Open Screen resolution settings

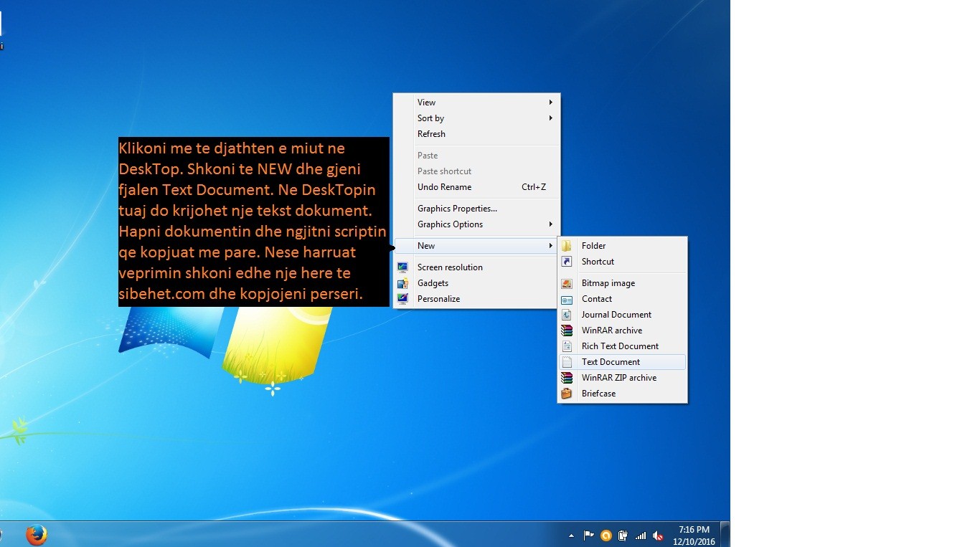(476, 267)
